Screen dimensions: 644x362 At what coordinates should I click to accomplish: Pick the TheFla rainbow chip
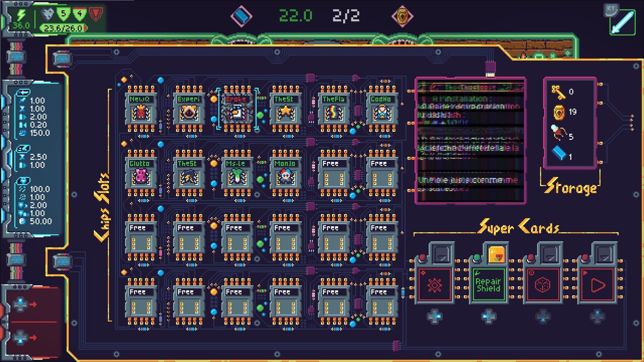(334, 109)
